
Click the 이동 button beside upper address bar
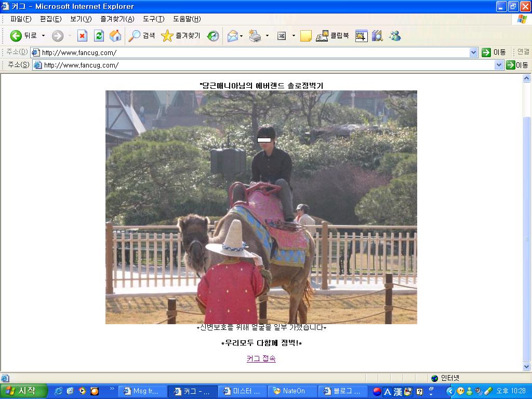[494, 52]
